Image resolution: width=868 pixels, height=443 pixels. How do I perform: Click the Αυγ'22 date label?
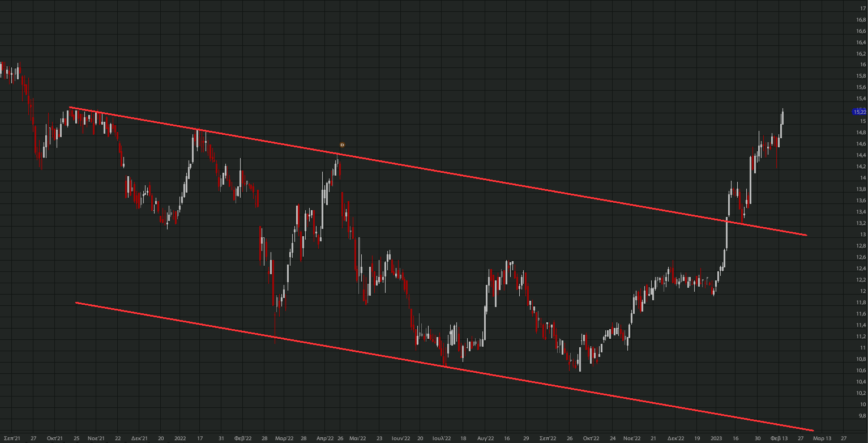tap(486, 438)
